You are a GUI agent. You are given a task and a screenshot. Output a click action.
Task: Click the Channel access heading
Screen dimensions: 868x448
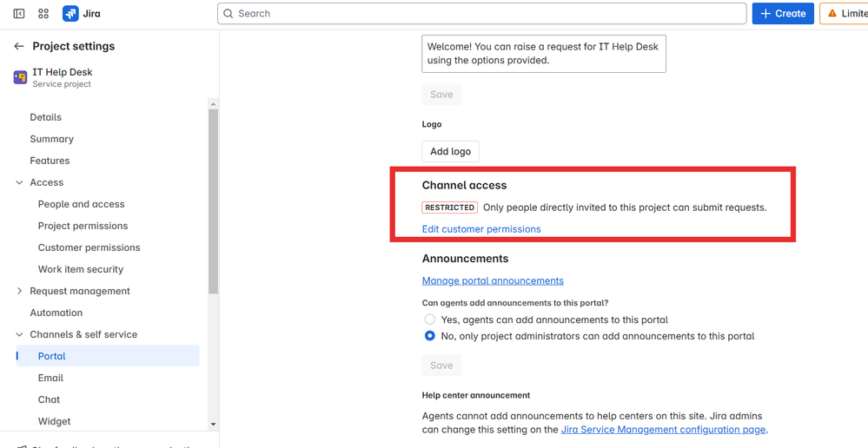click(x=464, y=185)
